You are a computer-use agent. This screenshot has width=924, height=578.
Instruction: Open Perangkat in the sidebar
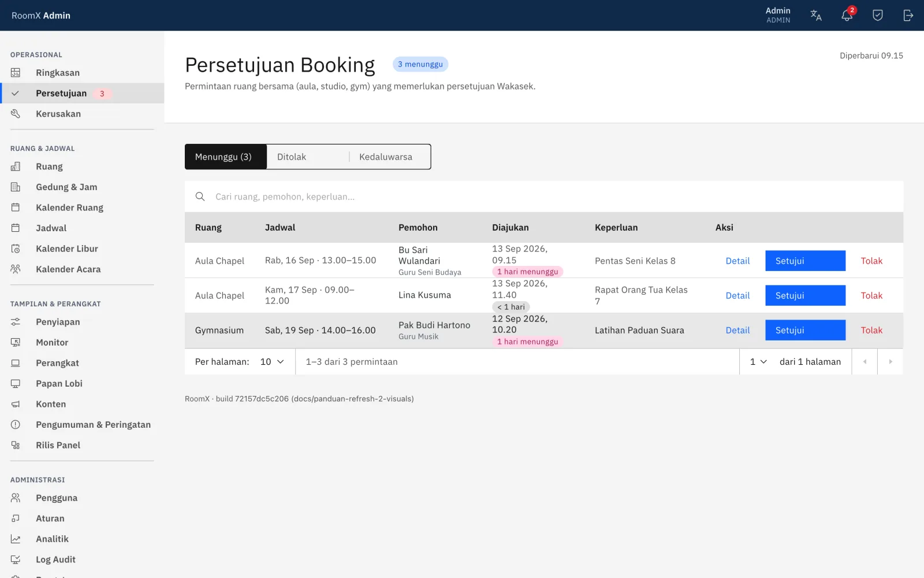click(83, 363)
